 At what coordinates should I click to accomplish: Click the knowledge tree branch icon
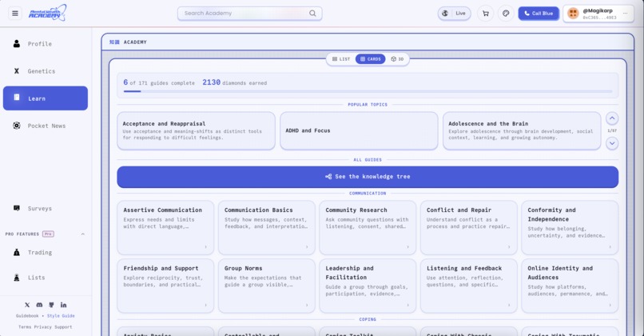point(328,177)
